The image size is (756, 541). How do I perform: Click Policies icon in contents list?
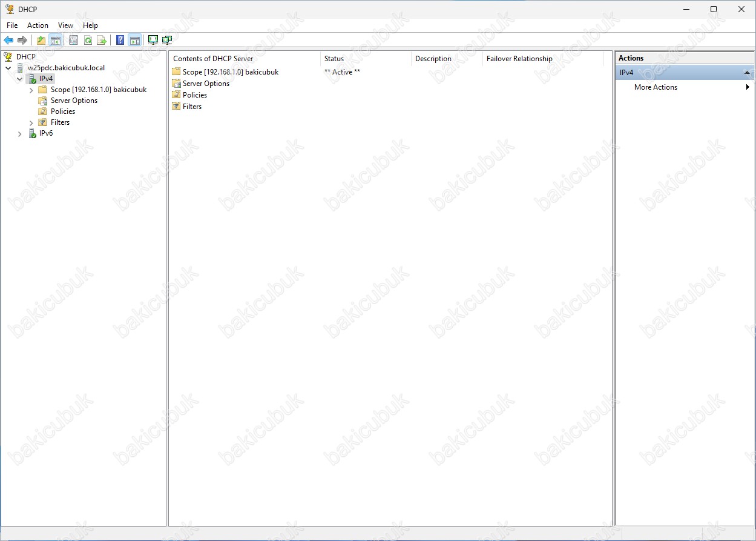(176, 95)
